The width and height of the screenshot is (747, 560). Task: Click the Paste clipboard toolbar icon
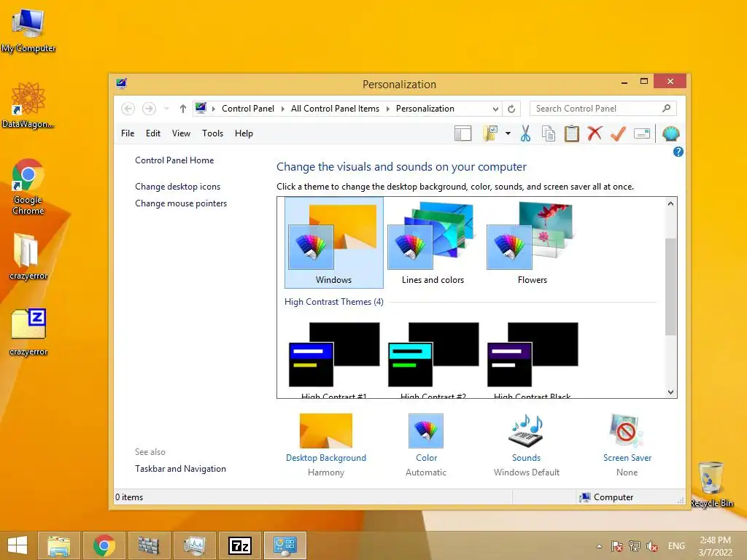pyautogui.click(x=572, y=134)
